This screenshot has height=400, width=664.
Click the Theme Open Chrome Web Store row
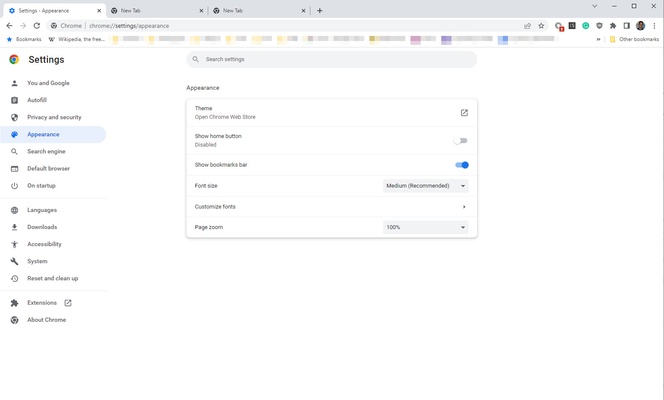[x=332, y=113]
